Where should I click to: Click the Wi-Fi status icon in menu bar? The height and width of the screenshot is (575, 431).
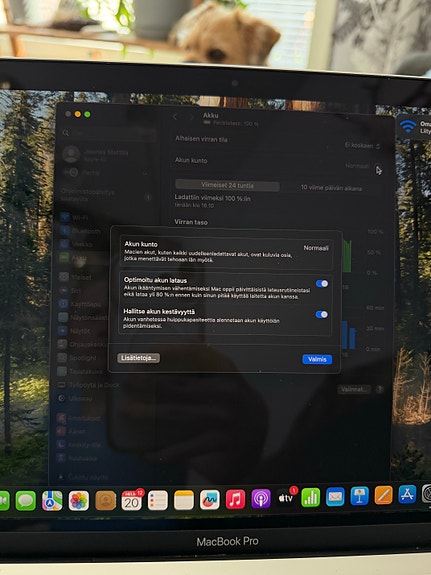pos(408,127)
